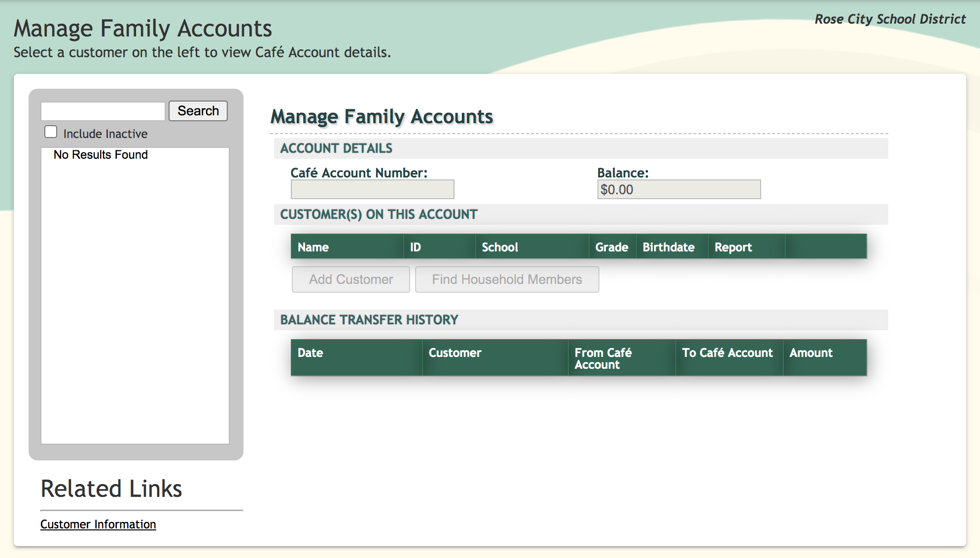Enable the Include Inactive checkbox
The width and height of the screenshot is (980, 558).
[x=51, y=132]
